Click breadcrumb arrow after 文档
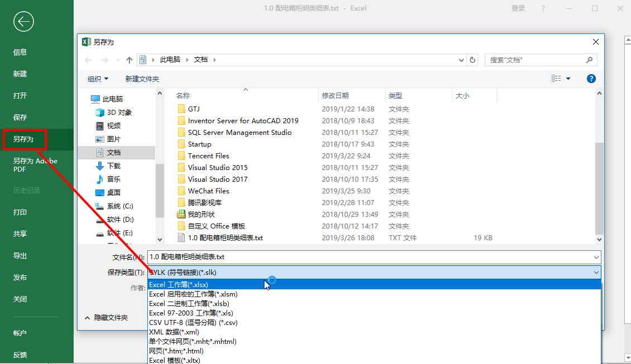This screenshot has height=364, width=631. click(214, 60)
